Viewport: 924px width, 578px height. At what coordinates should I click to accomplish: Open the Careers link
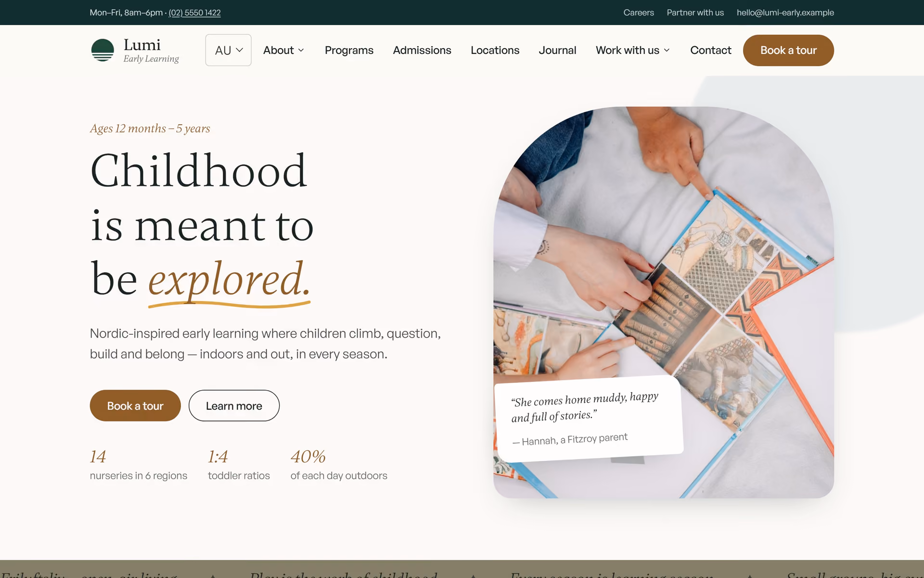[x=639, y=13]
